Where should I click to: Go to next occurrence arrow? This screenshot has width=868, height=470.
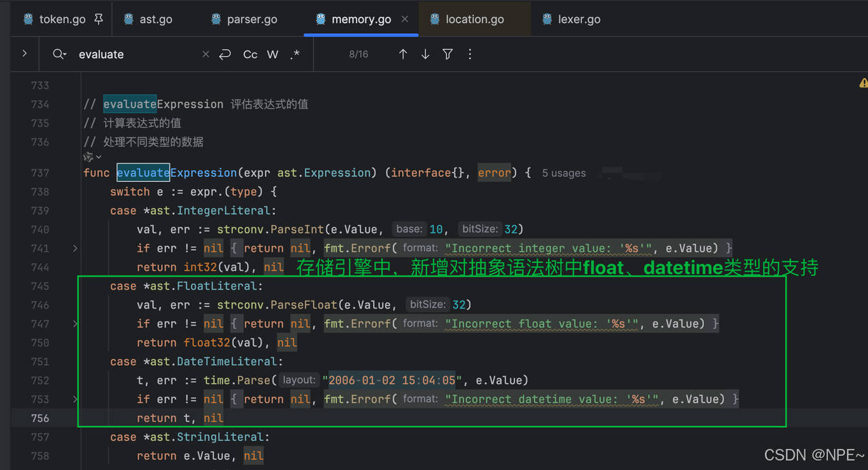(x=425, y=54)
